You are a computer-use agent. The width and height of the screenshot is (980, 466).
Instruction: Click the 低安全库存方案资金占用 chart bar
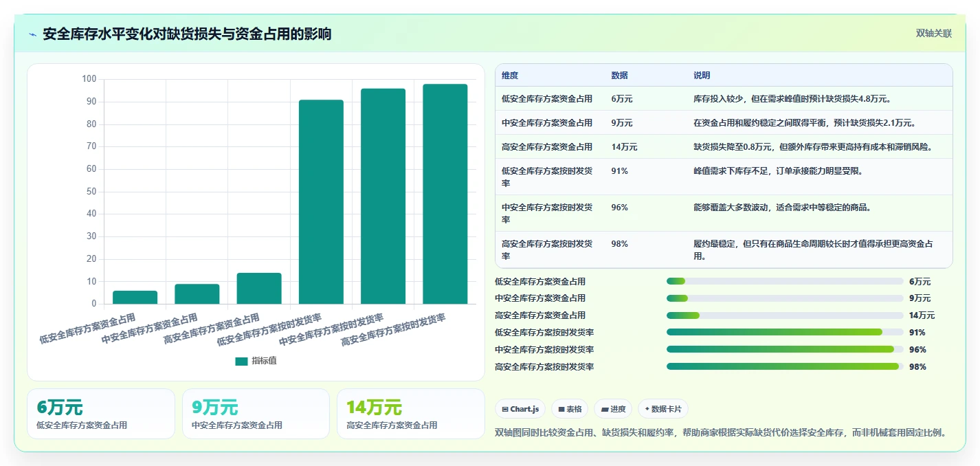(x=135, y=297)
